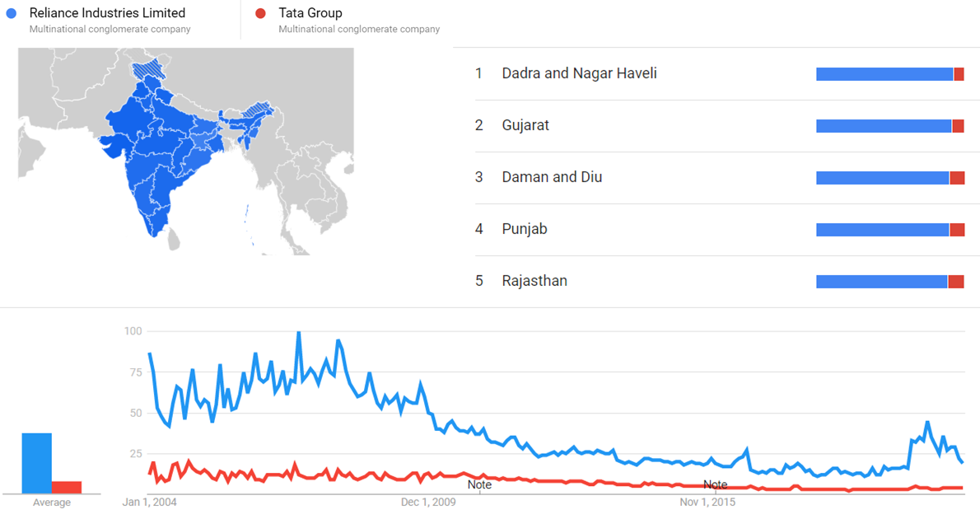Click the Jan 1, 2004 axis label

coord(149,503)
